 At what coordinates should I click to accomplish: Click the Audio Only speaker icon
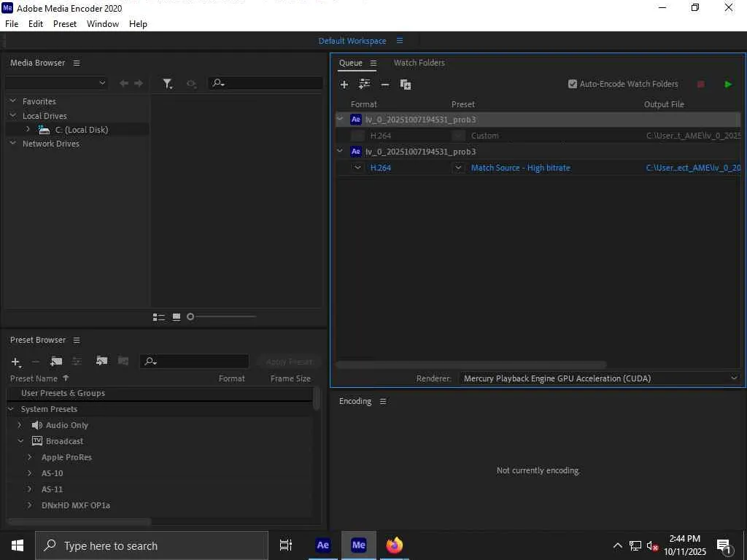point(37,425)
